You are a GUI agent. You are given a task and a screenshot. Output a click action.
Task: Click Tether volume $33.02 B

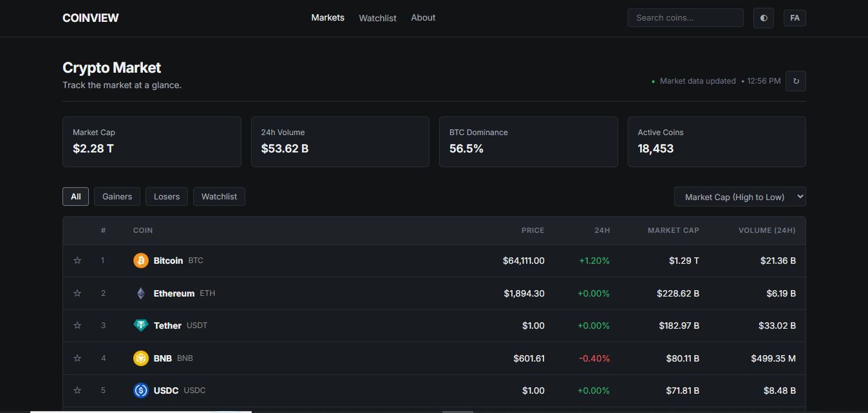pos(777,326)
